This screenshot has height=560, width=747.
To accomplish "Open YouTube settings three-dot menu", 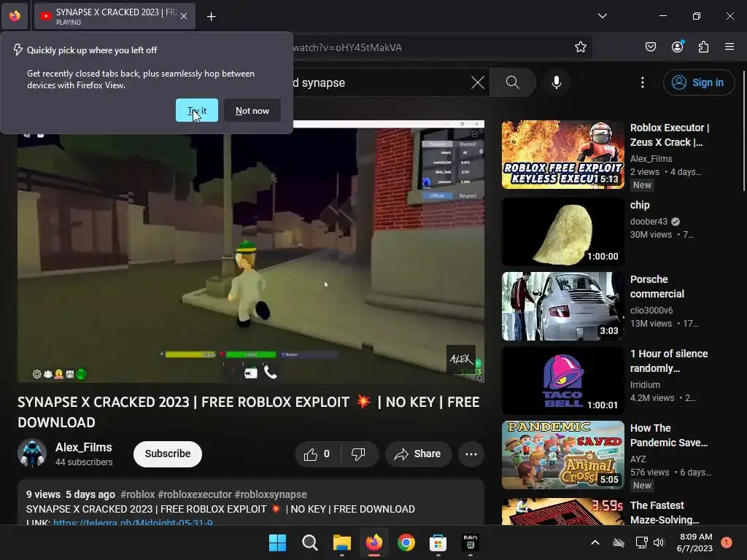I will point(643,82).
